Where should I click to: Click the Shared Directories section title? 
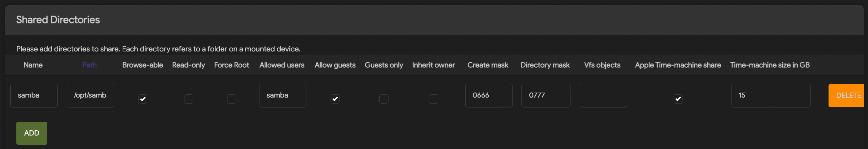(x=58, y=20)
